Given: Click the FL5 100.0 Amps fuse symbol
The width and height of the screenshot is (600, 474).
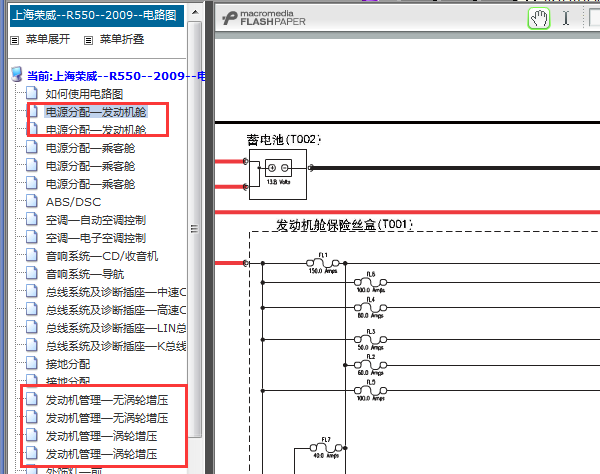Looking at the screenshot, I should (370, 390).
